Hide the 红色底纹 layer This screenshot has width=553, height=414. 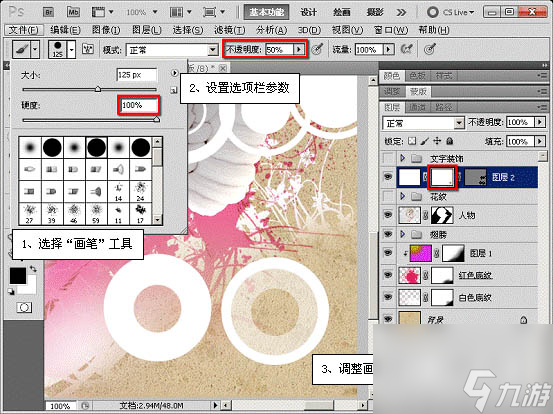[x=388, y=275]
